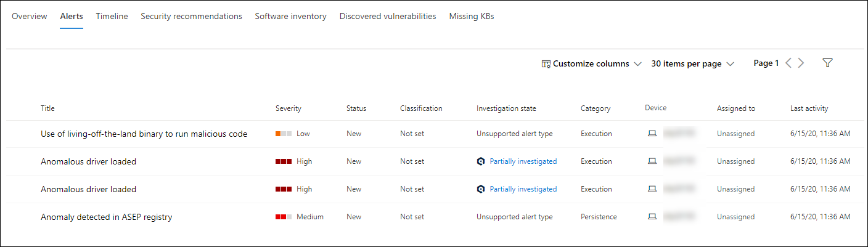Click device laptop icon in ASEP registry row
Screen dimensions: 868x247
point(652,217)
